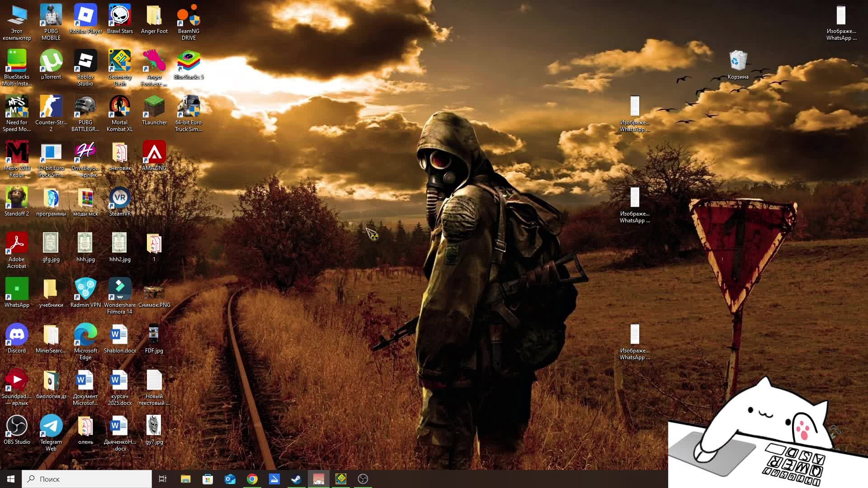Select Standoff 2 desktop icon
This screenshot has height=488, width=868.
17,202
